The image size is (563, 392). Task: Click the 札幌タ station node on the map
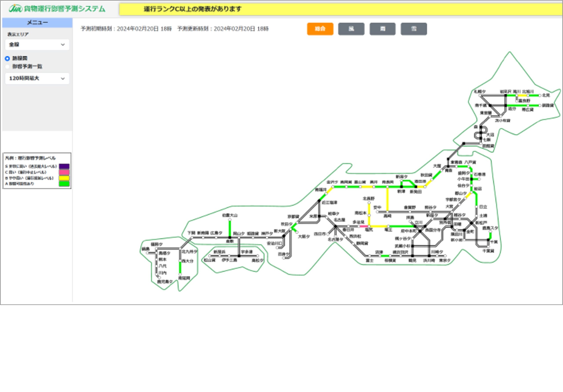[x=480, y=96]
